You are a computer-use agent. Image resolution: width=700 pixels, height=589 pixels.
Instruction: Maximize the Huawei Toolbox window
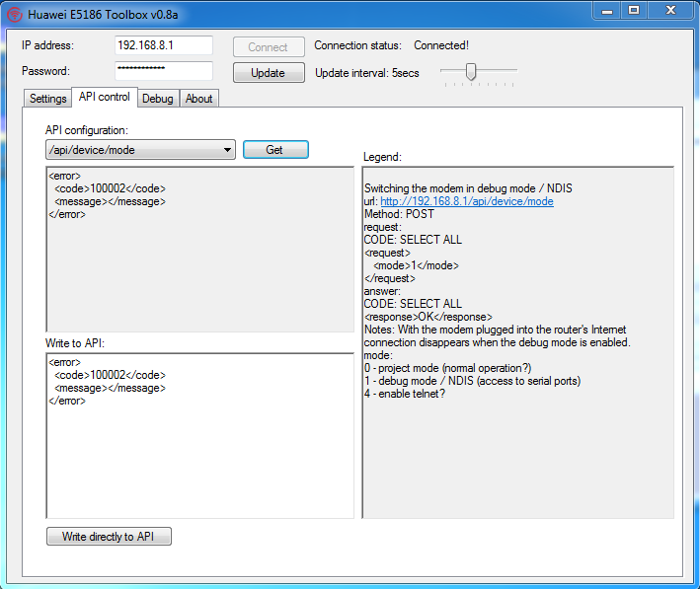[634, 11]
